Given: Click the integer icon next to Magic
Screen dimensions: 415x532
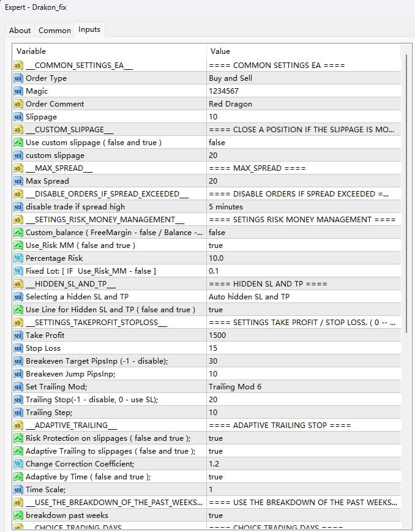Looking at the screenshot, I should click(x=18, y=91).
